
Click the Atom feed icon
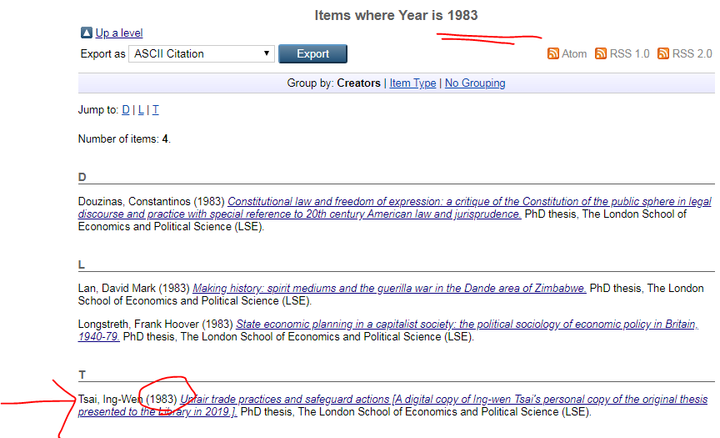tap(553, 54)
